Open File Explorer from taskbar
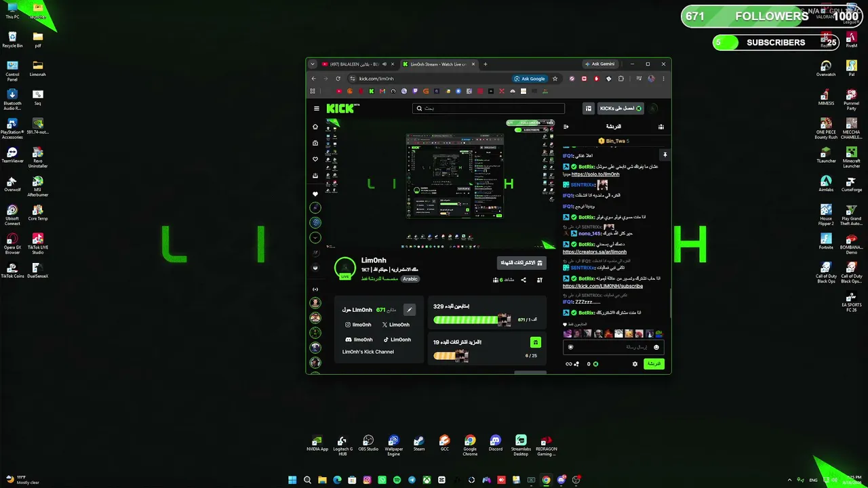The width and height of the screenshot is (868, 488). 322,480
